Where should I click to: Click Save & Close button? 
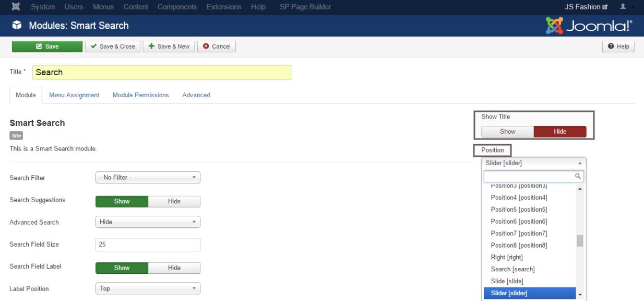(x=112, y=47)
